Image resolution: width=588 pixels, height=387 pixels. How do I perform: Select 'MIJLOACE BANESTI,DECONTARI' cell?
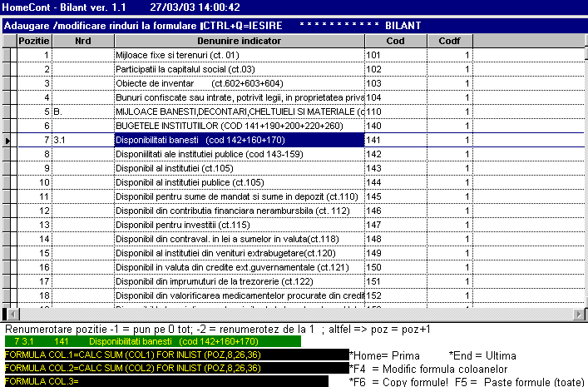tap(240, 112)
